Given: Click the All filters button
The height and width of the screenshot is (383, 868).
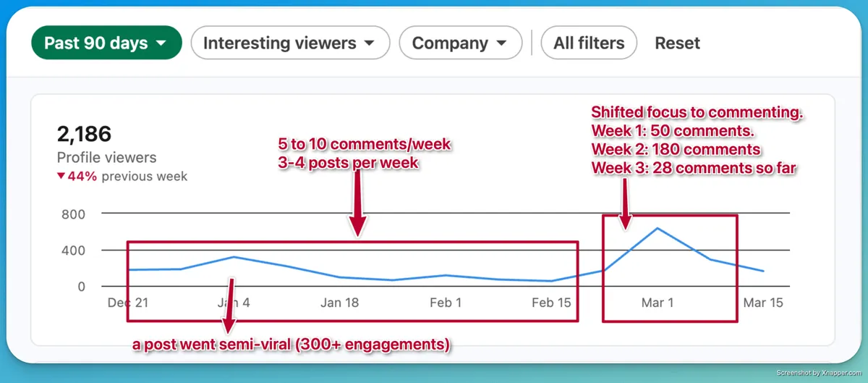Looking at the screenshot, I should tap(589, 43).
